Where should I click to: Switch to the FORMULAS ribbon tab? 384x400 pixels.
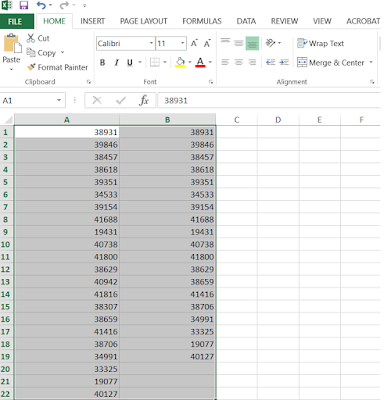pyautogui.click(x=202, y=21)
